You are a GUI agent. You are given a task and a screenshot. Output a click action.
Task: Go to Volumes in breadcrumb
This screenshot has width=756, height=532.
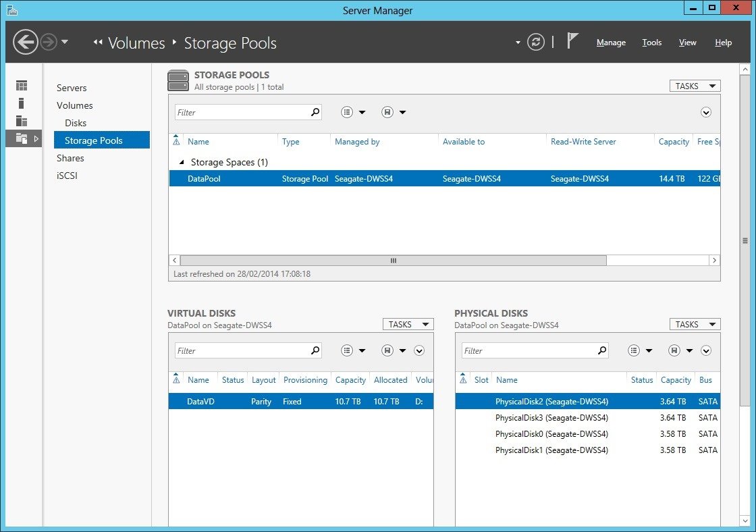[x=136, y=43]
